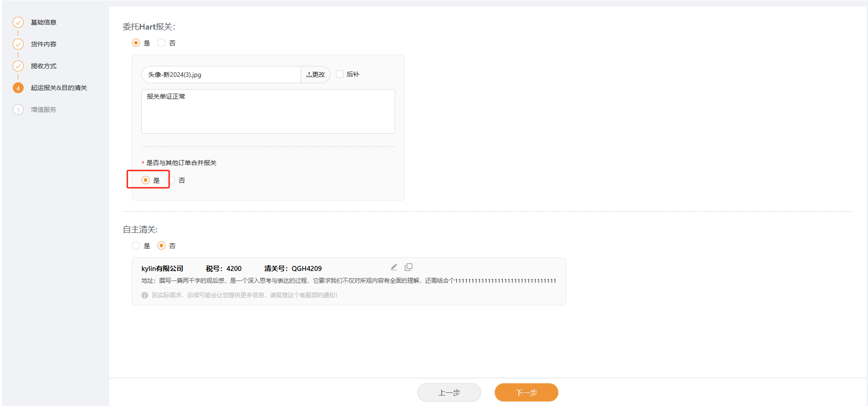Click the info icon before the gray notice

tap(145, 295)
